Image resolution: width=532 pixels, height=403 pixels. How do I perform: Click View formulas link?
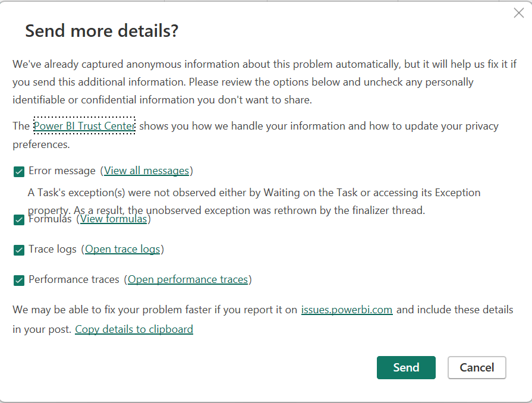[114, 219]
